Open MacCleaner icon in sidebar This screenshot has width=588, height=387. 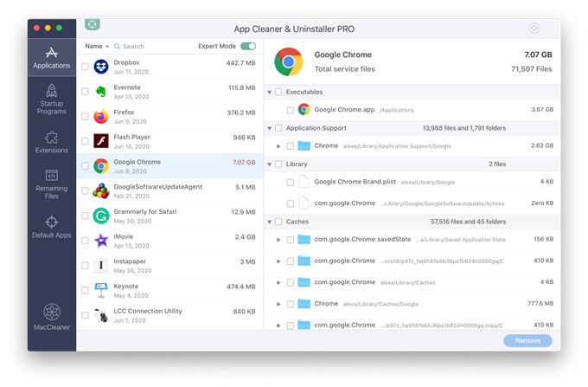[52, 312]
